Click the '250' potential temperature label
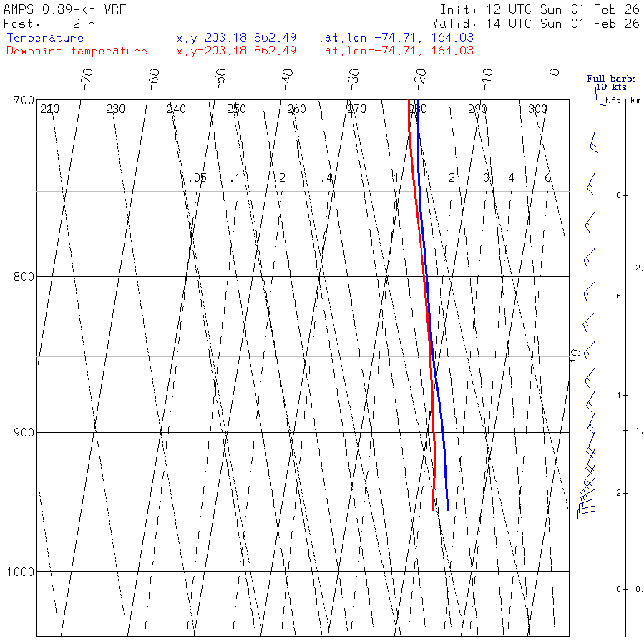The width and height of the screenshot is (644, 644). point(236,109)
